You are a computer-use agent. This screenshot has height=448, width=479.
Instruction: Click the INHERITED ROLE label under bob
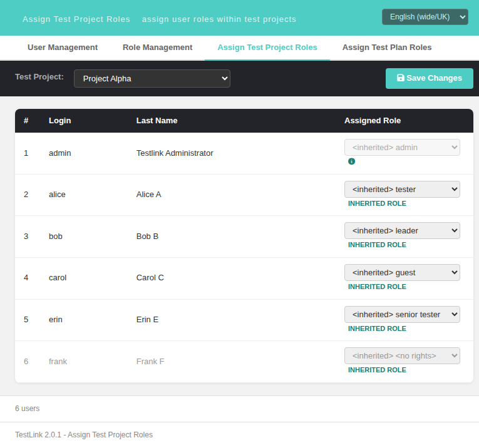coord(377,245)
